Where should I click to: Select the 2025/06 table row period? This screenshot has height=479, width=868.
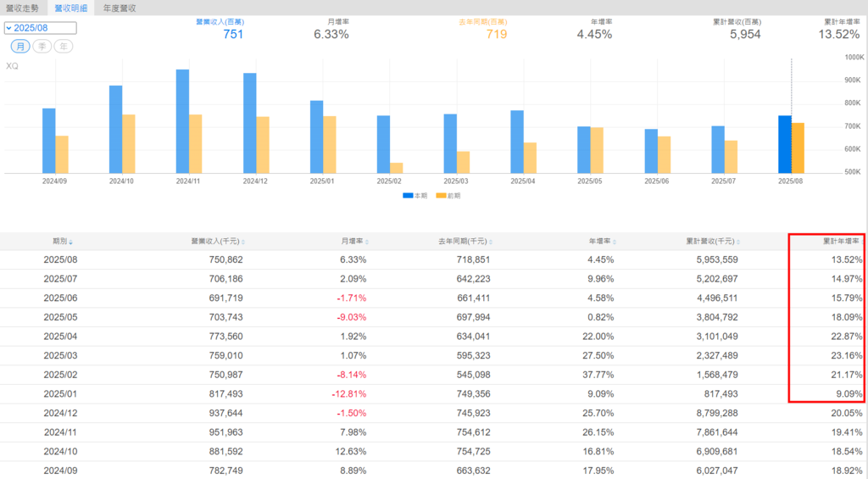click(x=60, y=298)
